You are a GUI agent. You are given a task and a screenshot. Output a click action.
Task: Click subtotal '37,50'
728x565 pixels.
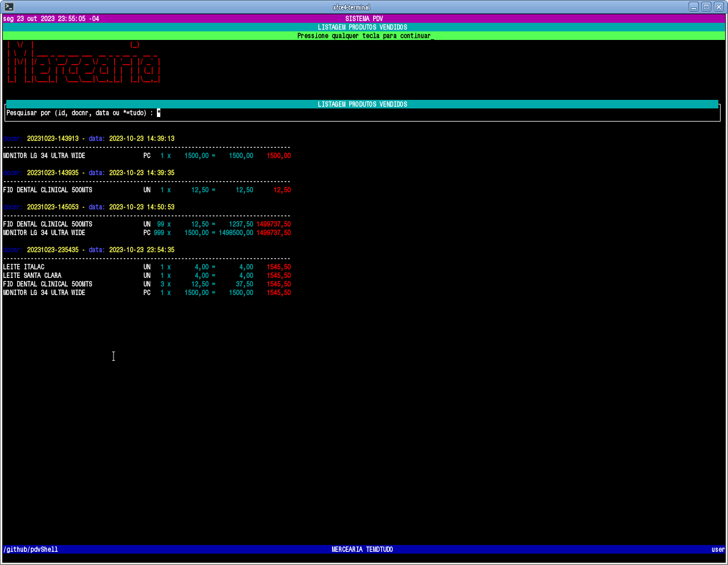tap(244, 284)
